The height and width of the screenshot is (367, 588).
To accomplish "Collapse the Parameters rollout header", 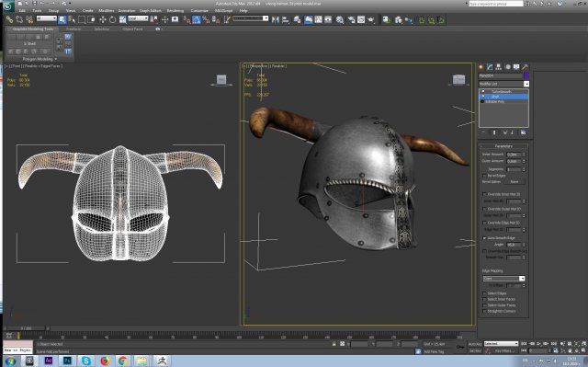I will 503,146.
